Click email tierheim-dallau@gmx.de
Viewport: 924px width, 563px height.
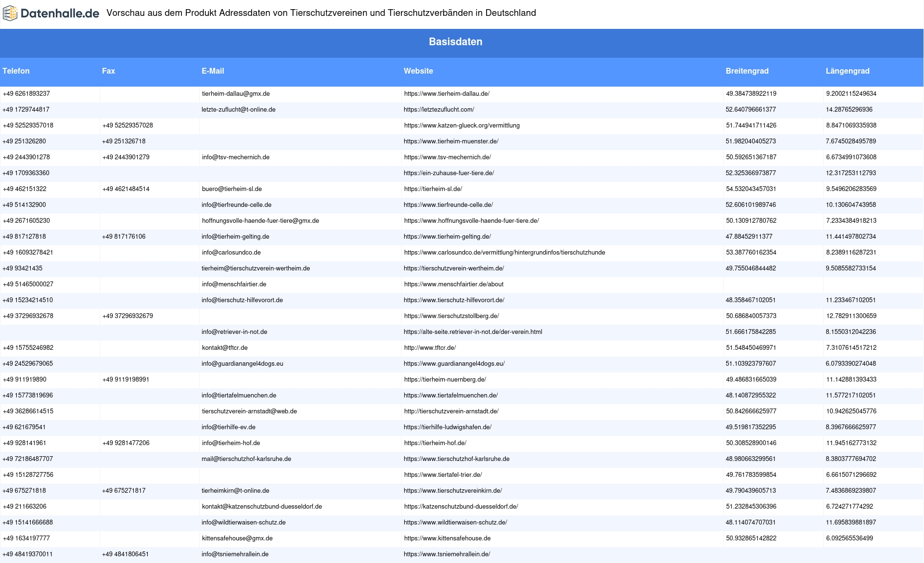coord(236,94)
